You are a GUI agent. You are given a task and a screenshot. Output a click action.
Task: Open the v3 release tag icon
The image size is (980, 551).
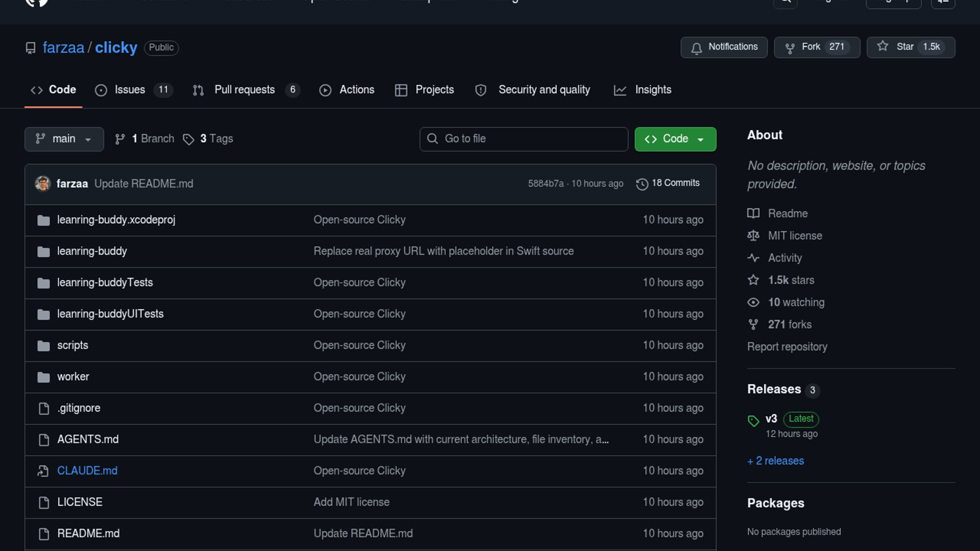pyautogui.click(x=753, y=420)
